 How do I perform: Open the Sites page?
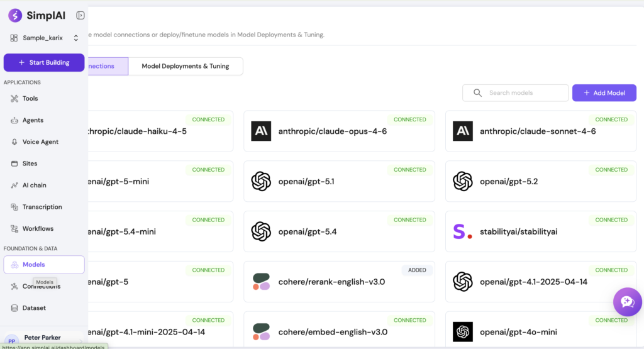tap(44, 163)
